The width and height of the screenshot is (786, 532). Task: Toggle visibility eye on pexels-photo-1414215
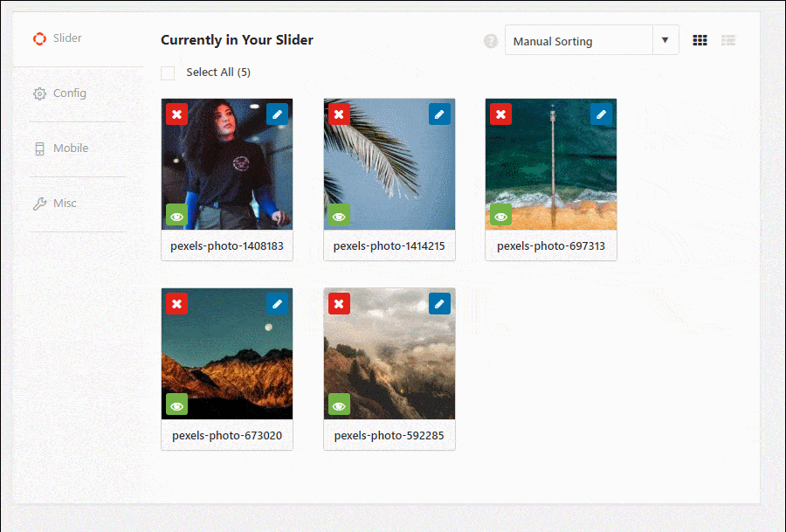pyautogui.click(x=340, y=216)
